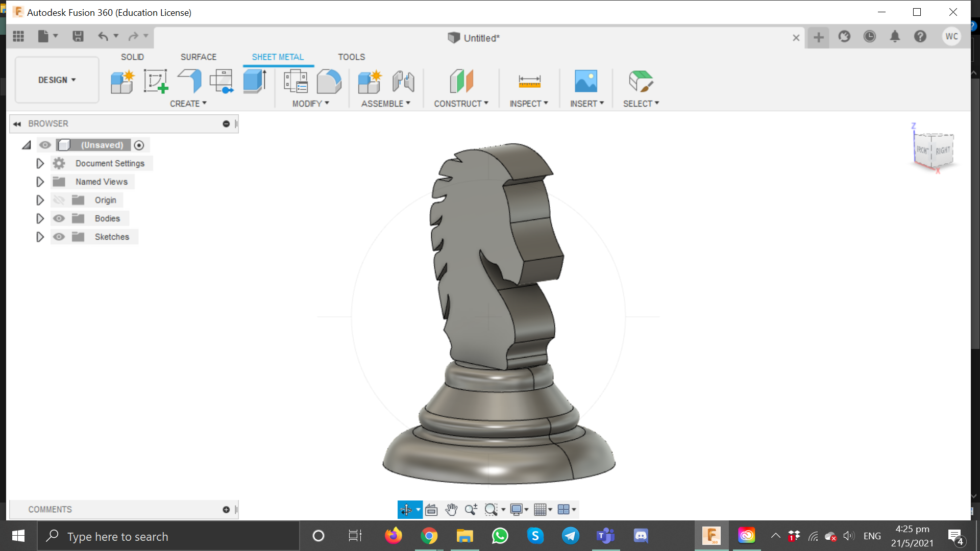Select the Pan hand tool
Screen dimensions: 980x551
pyautogui.click(x=451, y=509)
